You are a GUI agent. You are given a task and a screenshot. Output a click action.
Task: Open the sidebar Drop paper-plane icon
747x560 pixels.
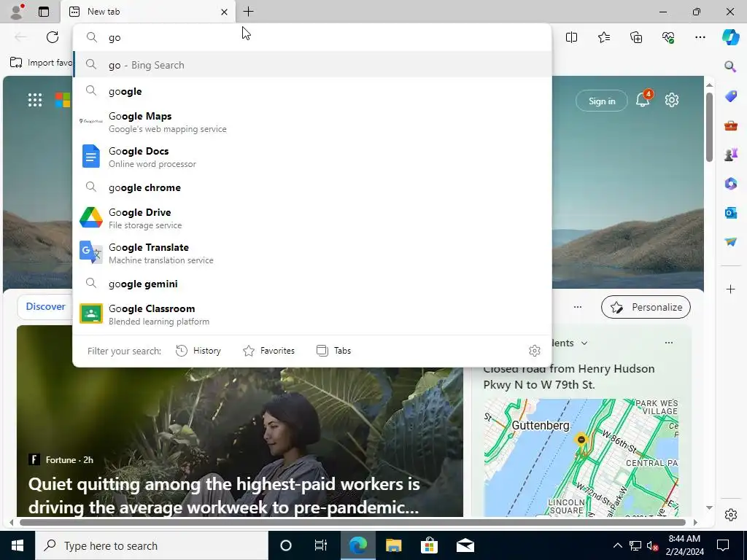730,242
